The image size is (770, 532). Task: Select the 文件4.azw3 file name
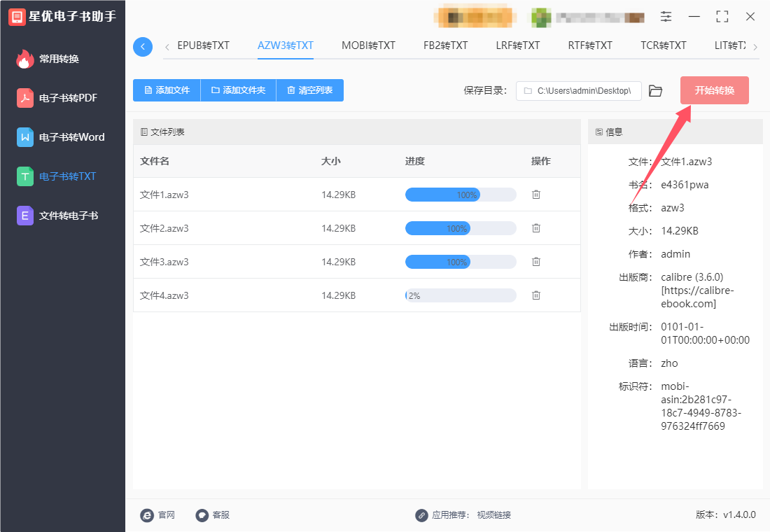pos(164,295)
